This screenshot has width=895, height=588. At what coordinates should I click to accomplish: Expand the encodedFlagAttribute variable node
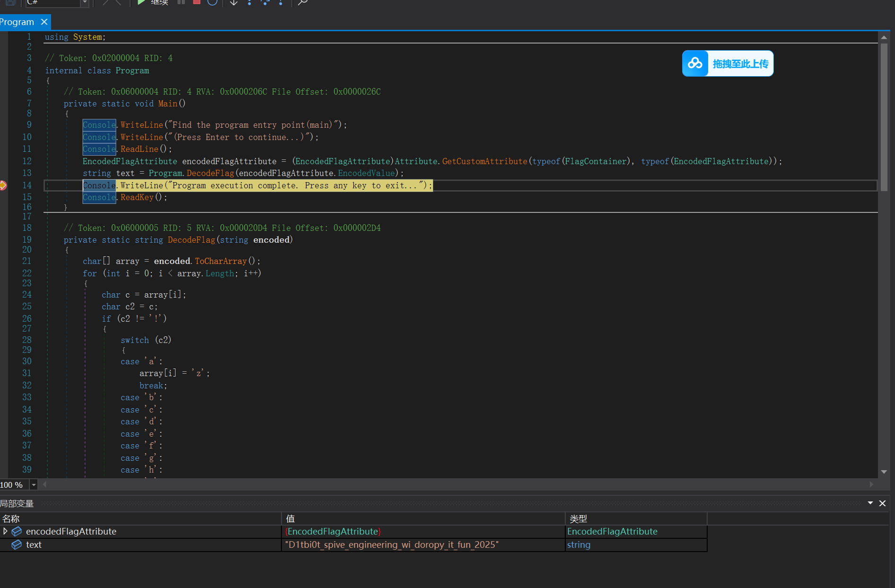(x=5, y=531)
